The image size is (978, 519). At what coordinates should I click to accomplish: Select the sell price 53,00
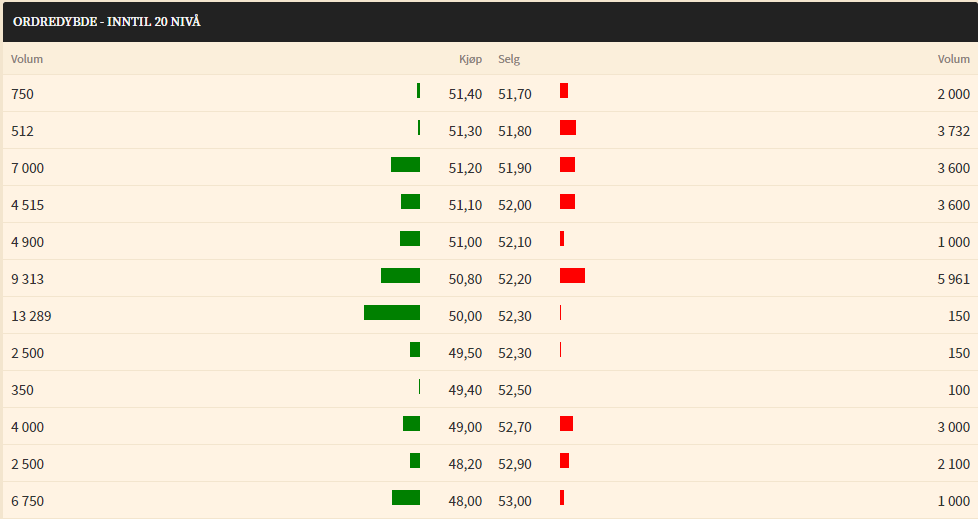point(515,501)
